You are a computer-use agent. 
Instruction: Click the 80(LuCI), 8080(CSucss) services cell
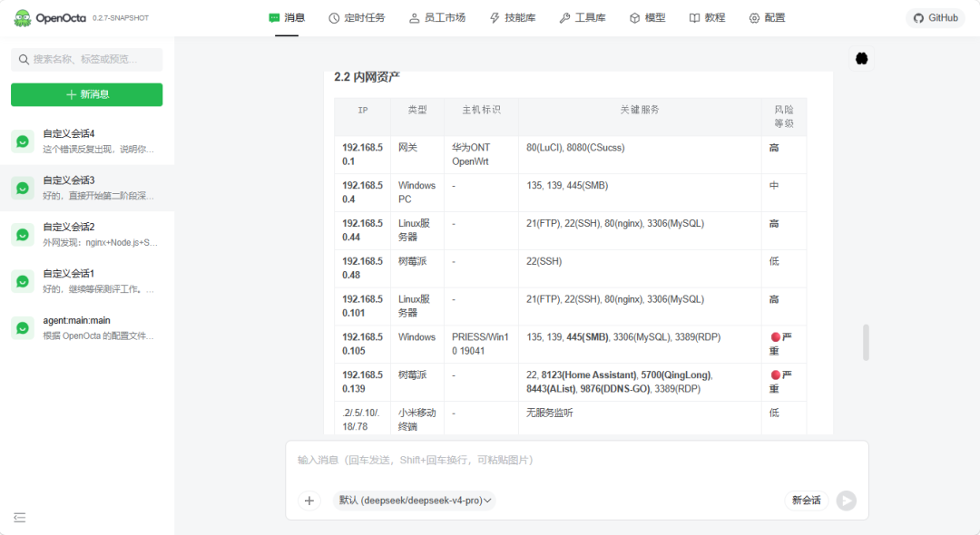(640, 155)
